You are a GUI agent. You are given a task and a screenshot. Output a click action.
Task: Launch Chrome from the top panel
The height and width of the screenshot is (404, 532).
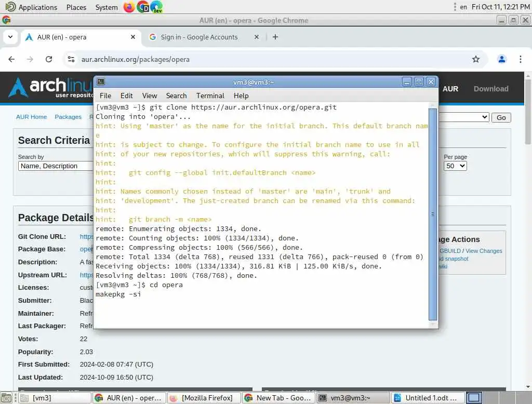coord(143,7)
